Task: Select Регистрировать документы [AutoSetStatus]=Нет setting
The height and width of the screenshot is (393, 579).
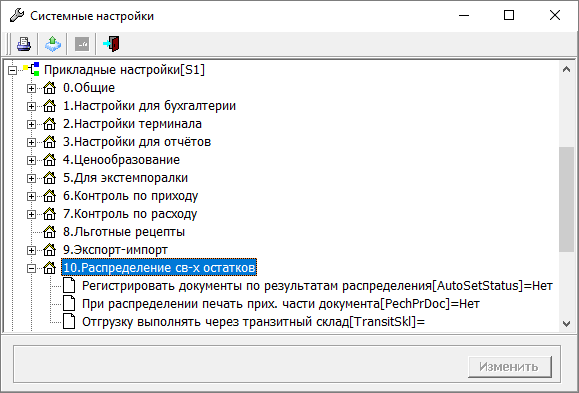Action: 317,286
